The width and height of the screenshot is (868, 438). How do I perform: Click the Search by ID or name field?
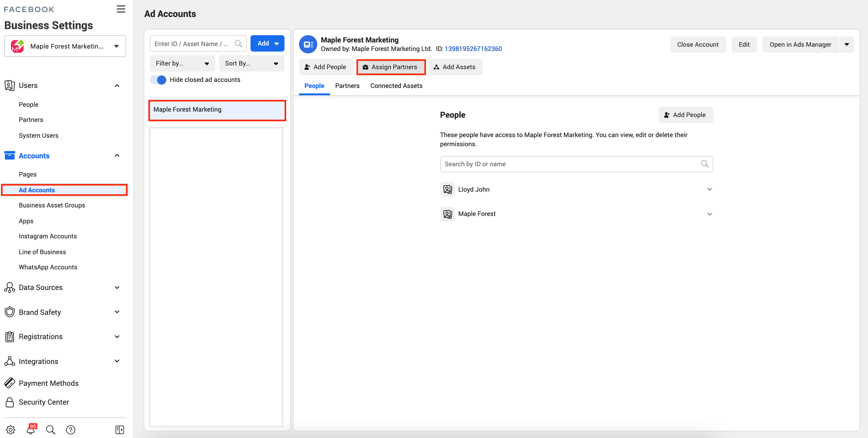(577, 164)
